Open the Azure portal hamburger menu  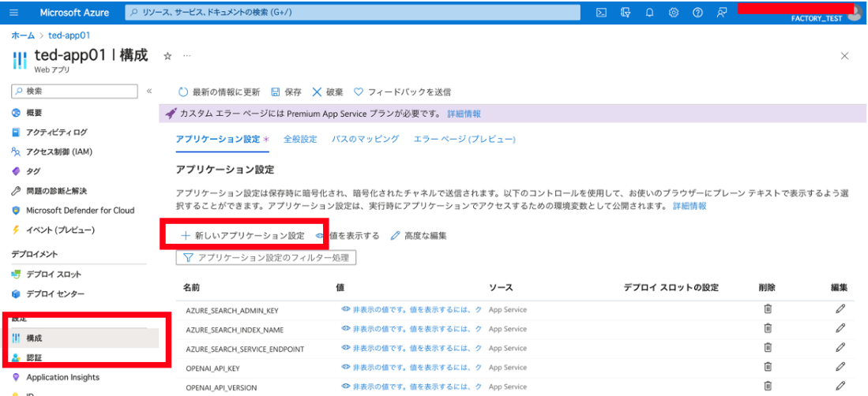(14, 12)
